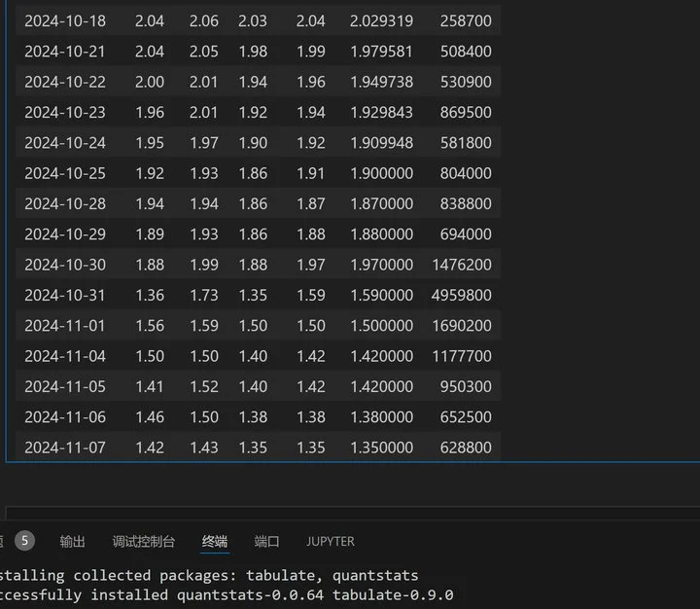This screenshot has width=700, height=609.
Task: Click adjusted close value 1.970000
Action: 382,265
